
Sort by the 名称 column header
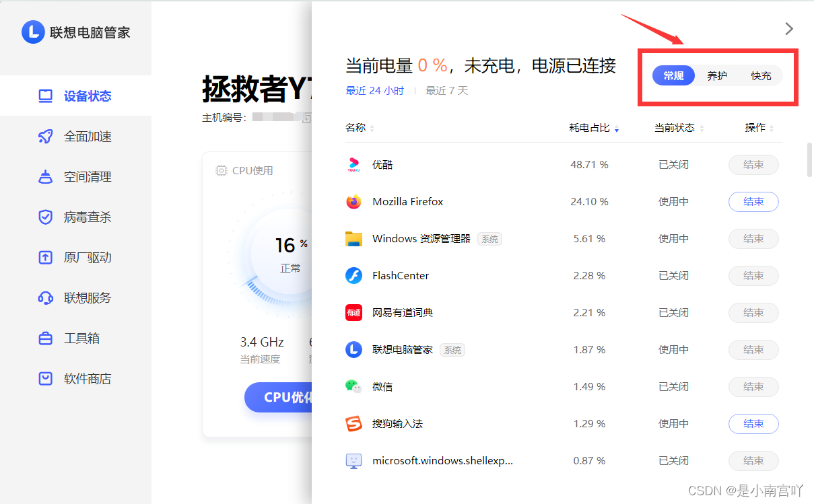point(360,128)
